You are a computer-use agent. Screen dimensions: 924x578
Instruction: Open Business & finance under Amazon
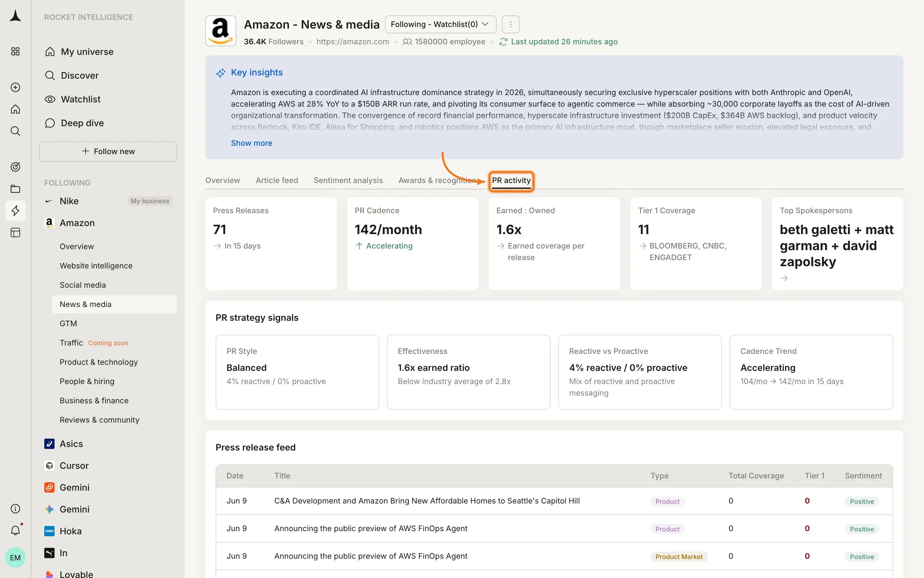pyautogui.click(x=94, y=401)
